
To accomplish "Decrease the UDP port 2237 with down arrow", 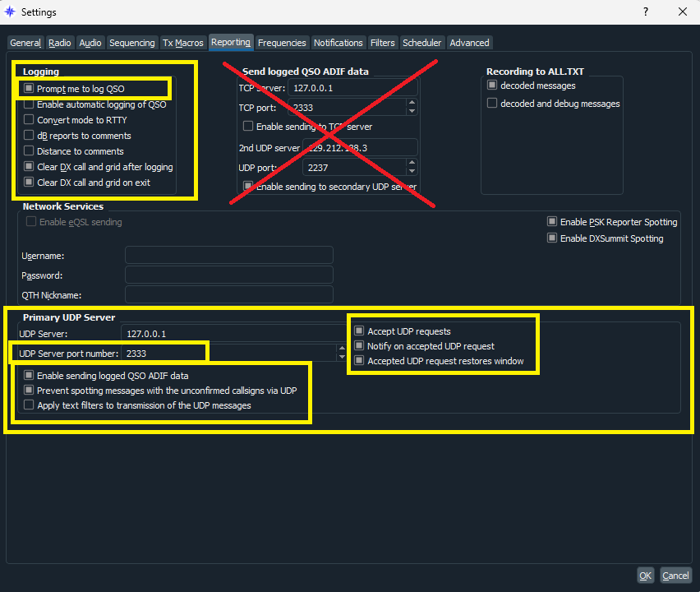I will [x=412, y=172].
